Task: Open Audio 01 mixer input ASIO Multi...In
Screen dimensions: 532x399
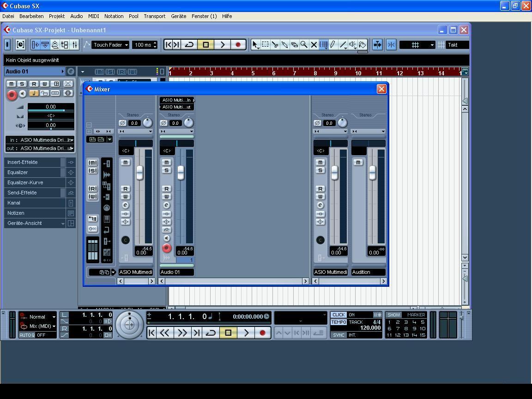Action: (x=177, y=100)
